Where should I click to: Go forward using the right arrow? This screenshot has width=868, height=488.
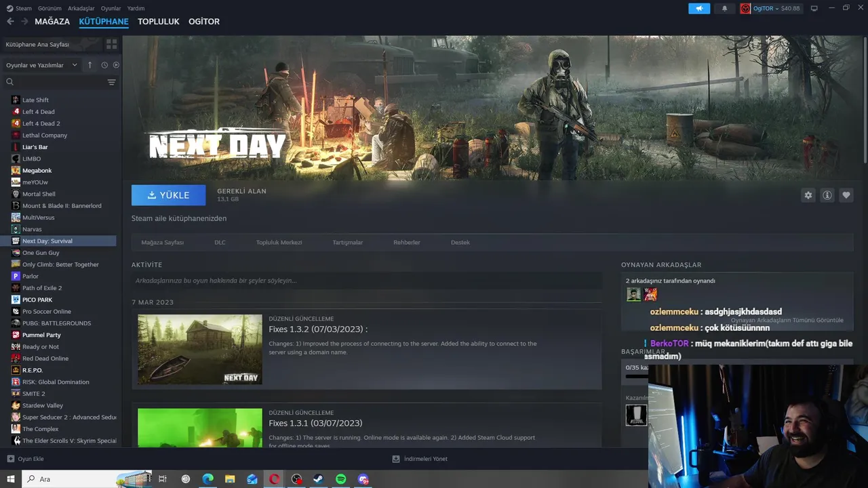24,22
